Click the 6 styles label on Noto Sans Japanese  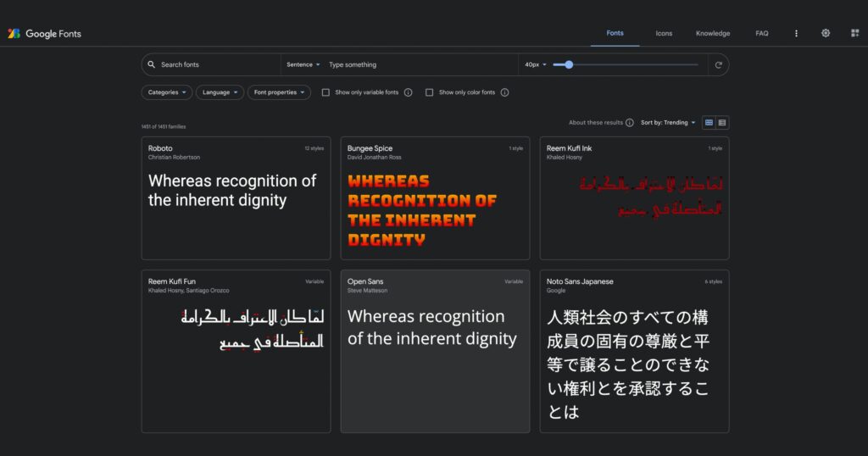(x=714, y=281)
